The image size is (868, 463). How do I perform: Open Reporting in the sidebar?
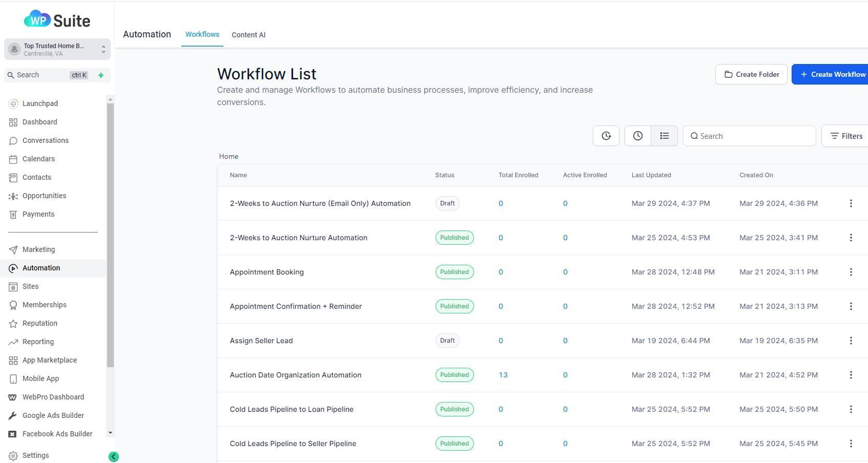(x=38, y=342)
